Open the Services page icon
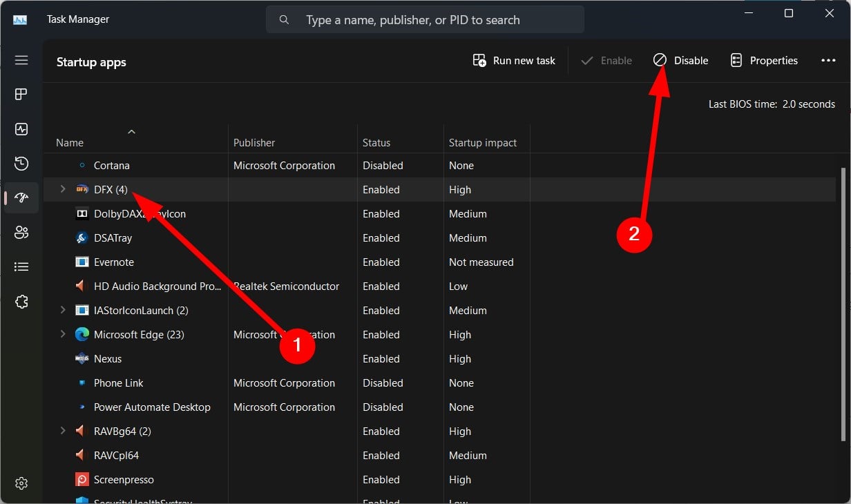The image size is (851, 504). [21, 302]
